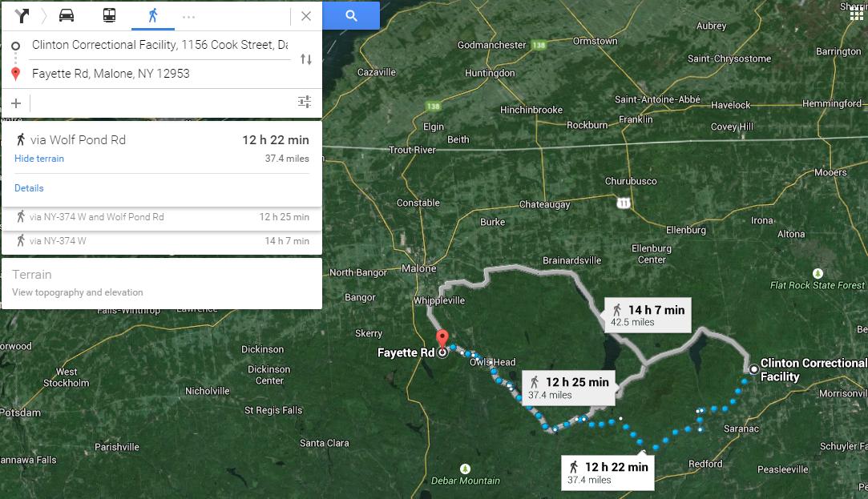Swap starting point and destination
The image size is (868, 499).
tap(305, 59)
